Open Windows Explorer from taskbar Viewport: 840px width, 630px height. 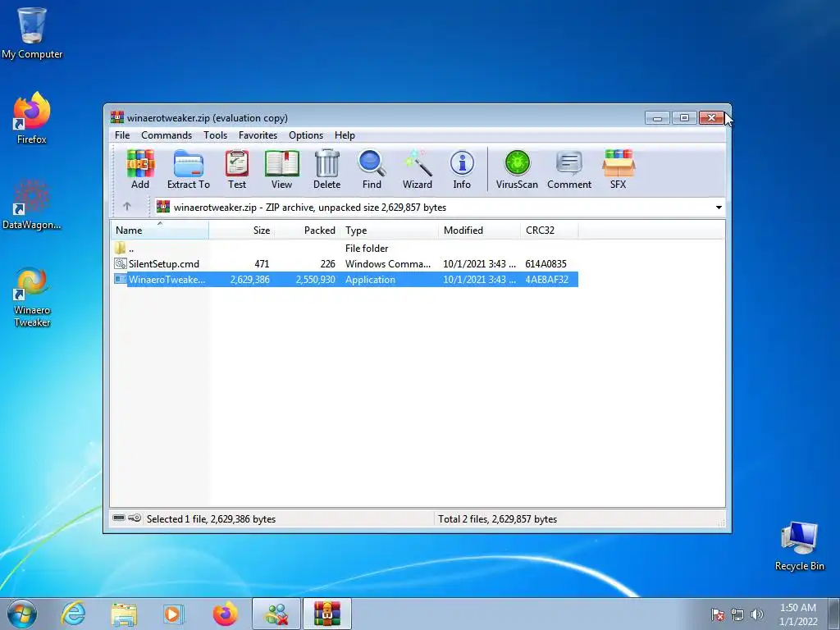coord(124,614)
